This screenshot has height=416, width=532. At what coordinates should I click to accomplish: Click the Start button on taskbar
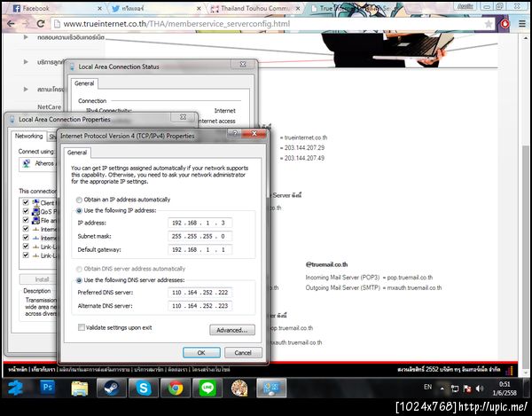click(x=15, y=388)
